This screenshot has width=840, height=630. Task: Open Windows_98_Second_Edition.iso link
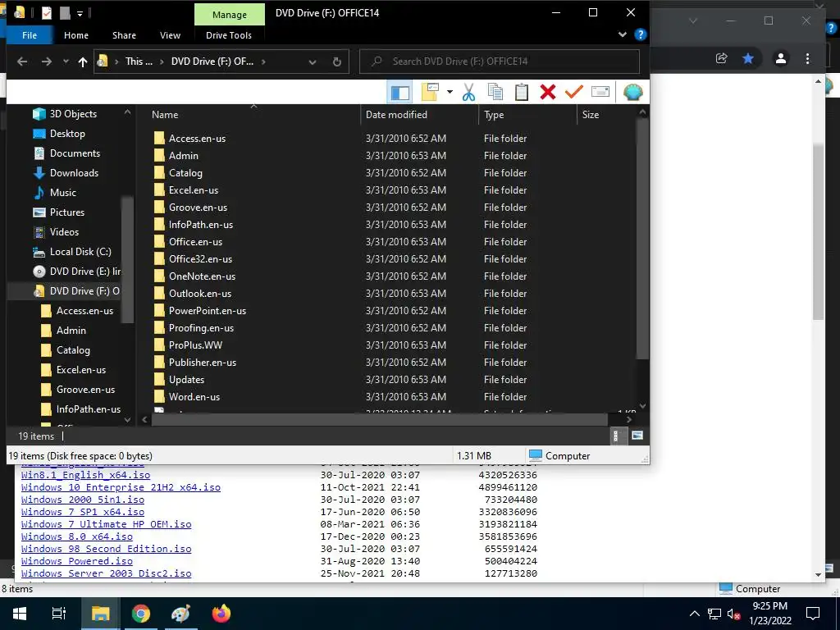(x=106, y=549)
